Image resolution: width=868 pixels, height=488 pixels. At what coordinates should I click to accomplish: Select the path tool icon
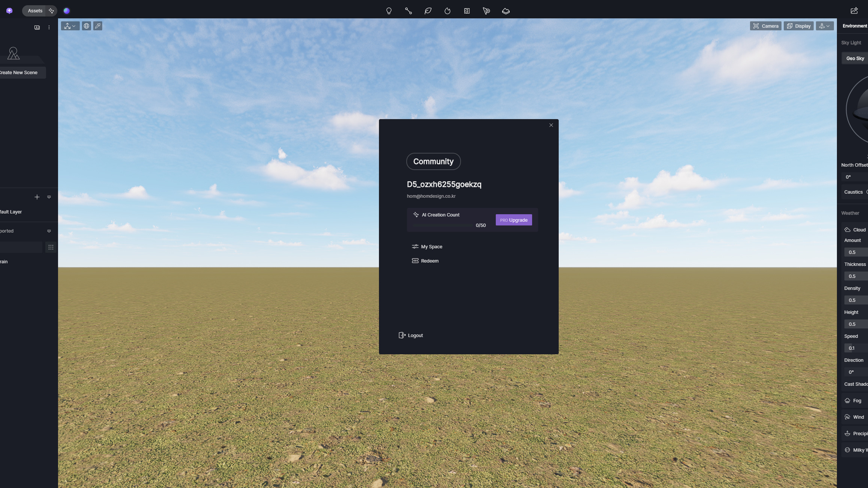[408, 11]
